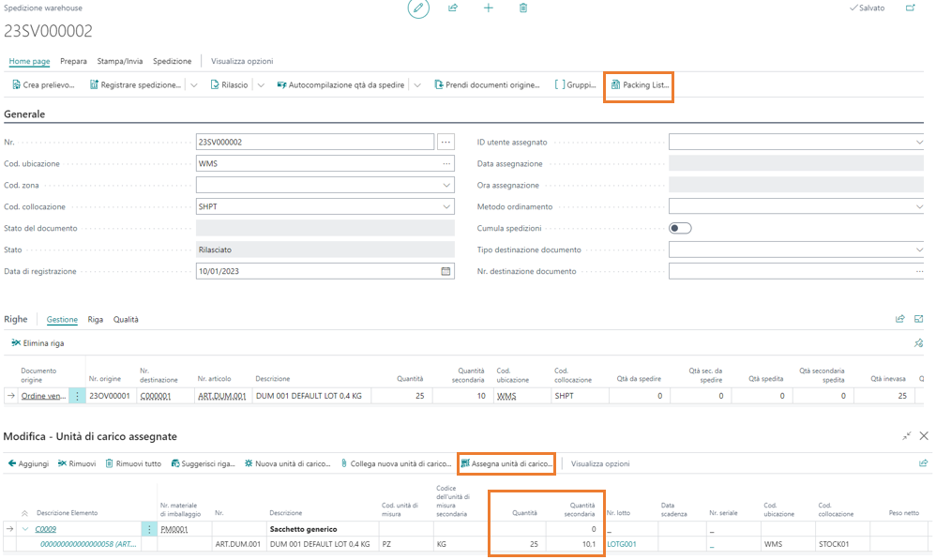Open page in new window icon
The image size is (936, 560).
(910, 8)
